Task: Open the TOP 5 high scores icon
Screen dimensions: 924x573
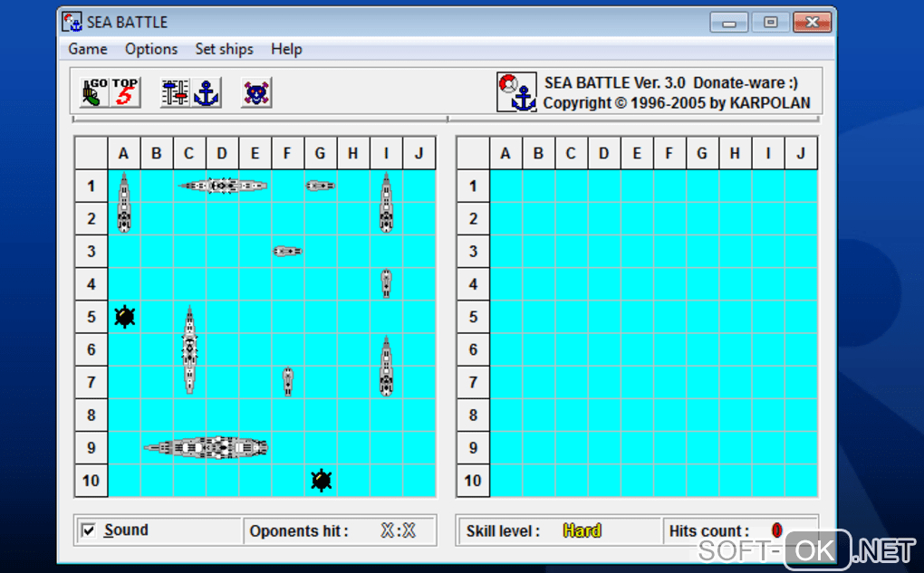Action: click(126, 91)
